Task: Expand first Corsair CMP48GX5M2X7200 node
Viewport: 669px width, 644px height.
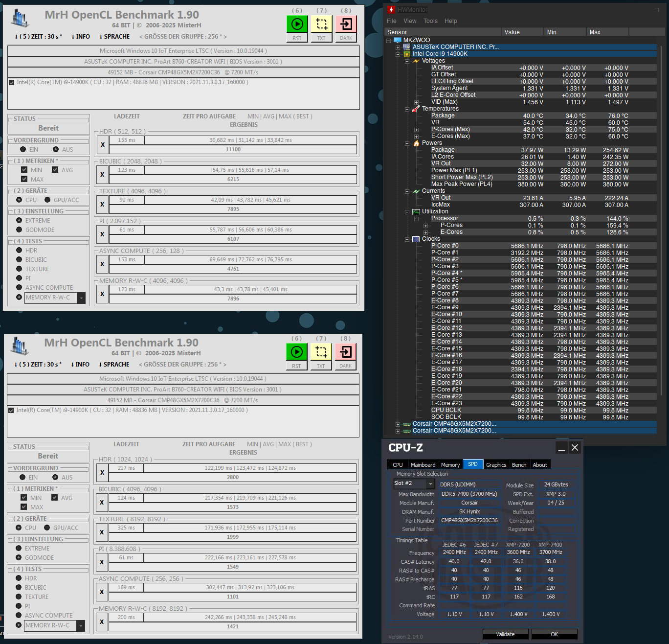Action: [398, 424]
